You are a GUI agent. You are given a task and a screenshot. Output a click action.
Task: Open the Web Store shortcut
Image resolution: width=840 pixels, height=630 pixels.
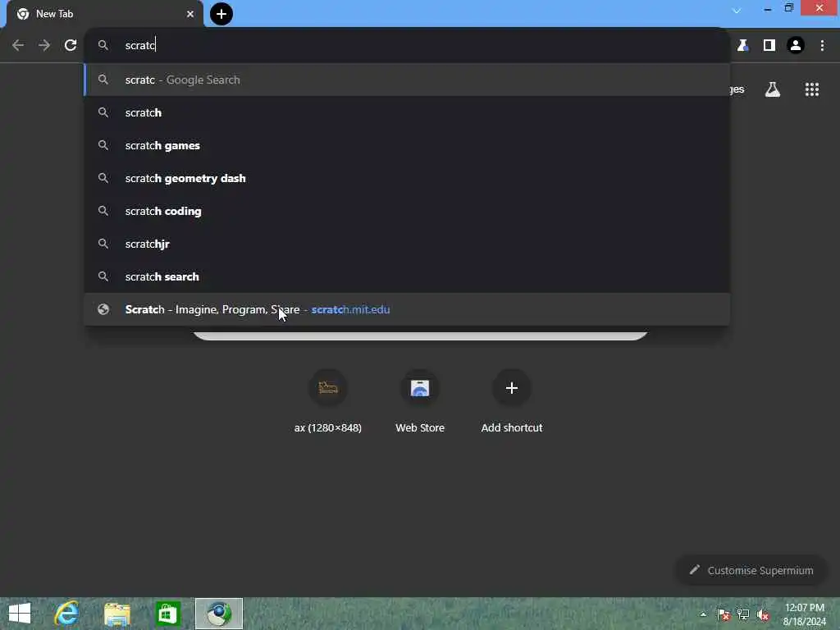point(420,400)
